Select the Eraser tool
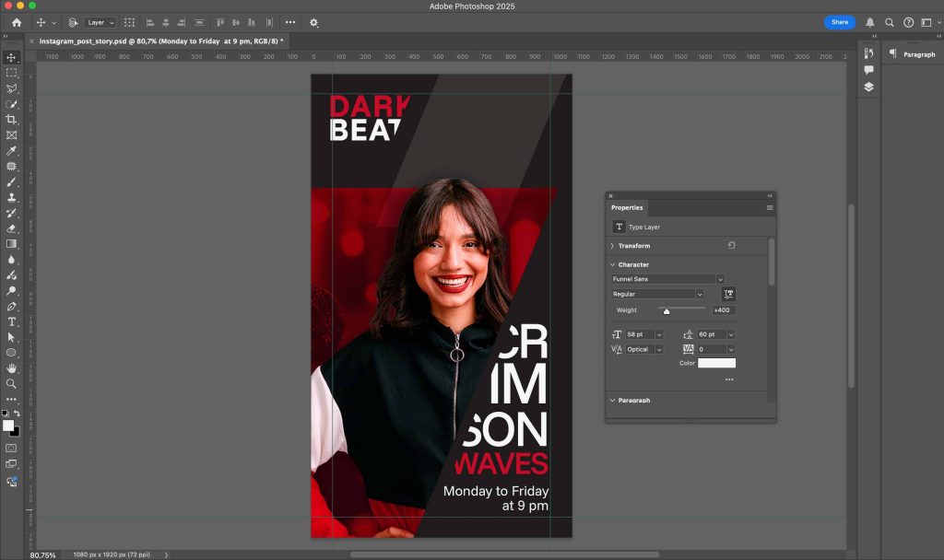Viewport: 944px width, 560px height. [12, 228]
